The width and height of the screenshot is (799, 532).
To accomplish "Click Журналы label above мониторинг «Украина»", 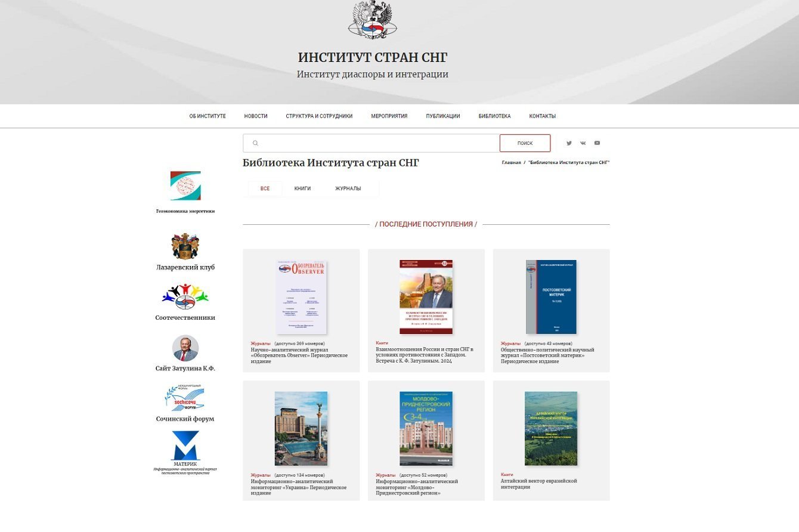I will click(x=261, y=475).
